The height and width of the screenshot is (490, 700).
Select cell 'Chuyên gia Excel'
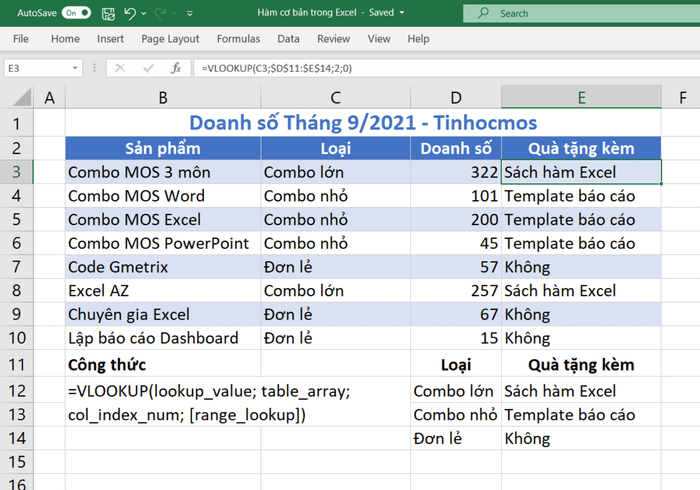[x=163, y=314]
